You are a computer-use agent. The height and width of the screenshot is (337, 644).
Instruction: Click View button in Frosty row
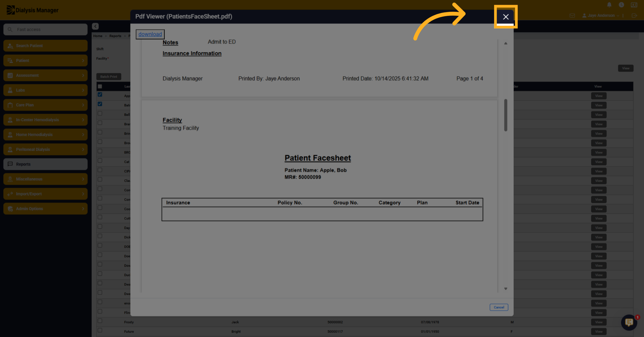click(599, 322)
